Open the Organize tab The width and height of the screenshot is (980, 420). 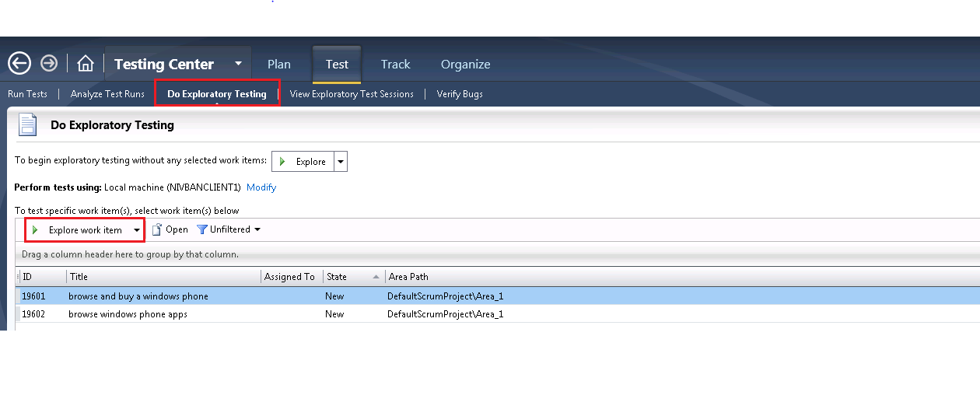tap(465, 65)
